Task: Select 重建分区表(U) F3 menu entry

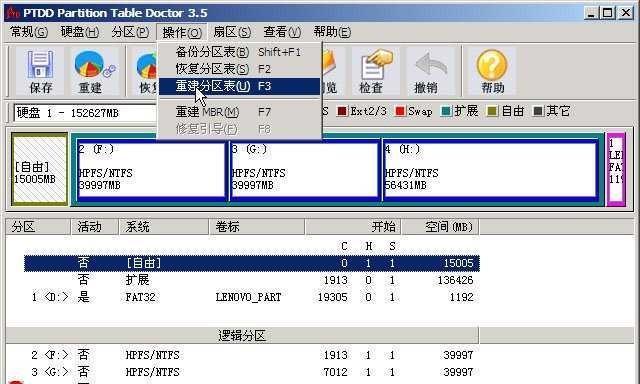Action: 239,86
